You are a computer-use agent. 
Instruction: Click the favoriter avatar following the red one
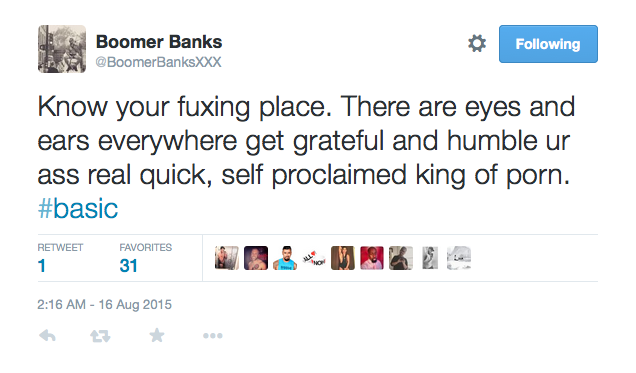click(401, 258)
